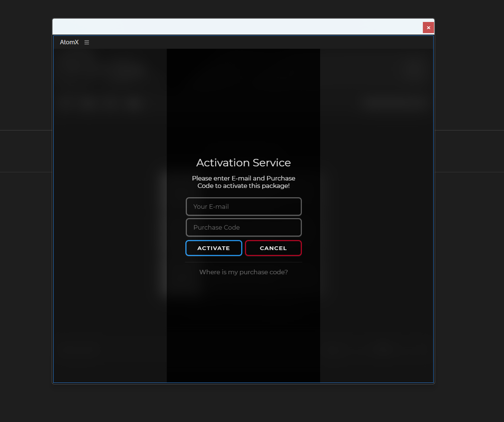Click the Activation Service heading
This screenshot has width=504, height=422.
[x=243, y=163]
